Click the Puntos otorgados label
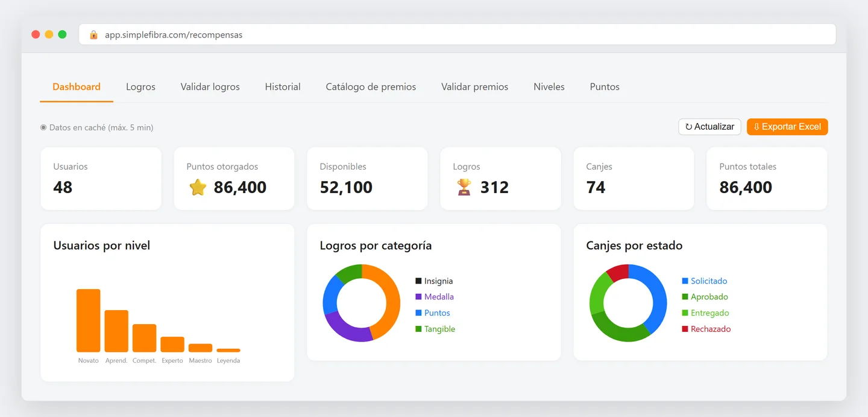 [222, 167]
